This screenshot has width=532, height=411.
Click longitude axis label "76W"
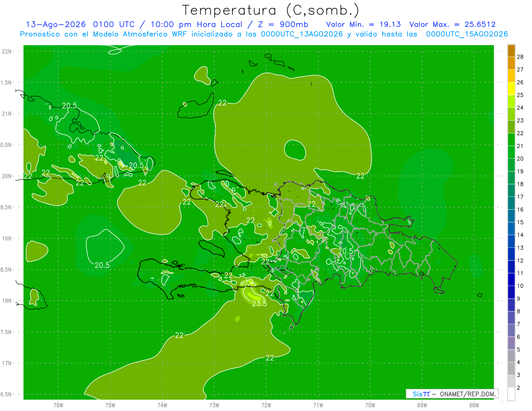tap(58, 405)
